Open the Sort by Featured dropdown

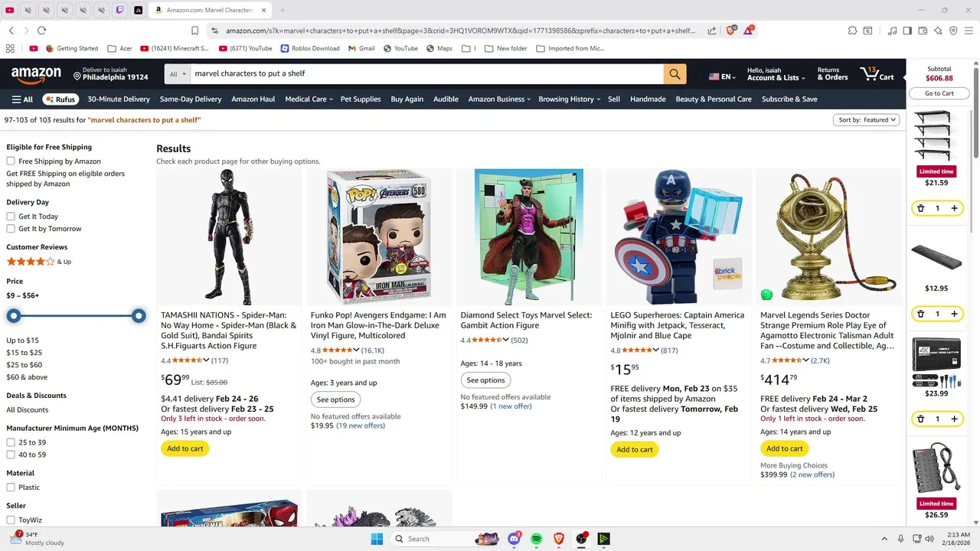click(x=867, y=120)
